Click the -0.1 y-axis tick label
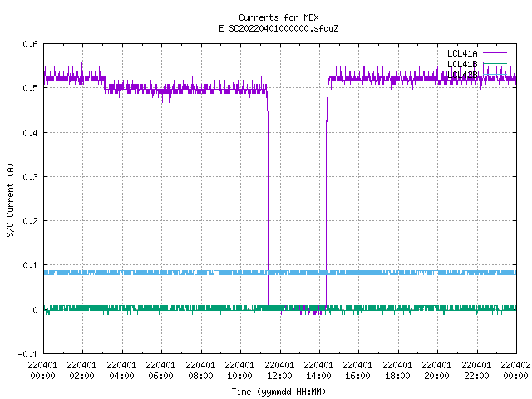The height and width of the screenshot is (399, 532). point(27,354)
